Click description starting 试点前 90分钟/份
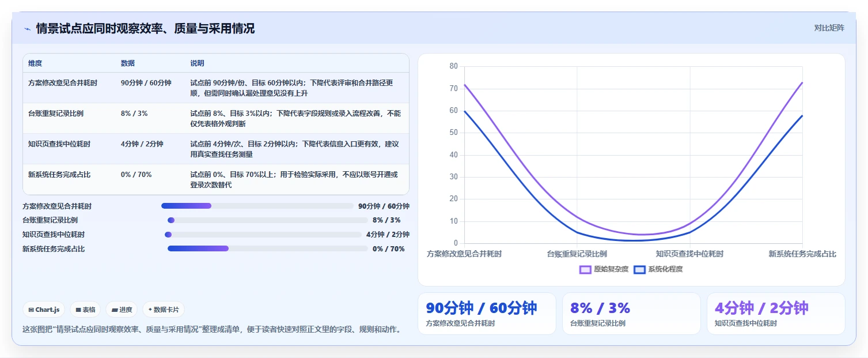Image resolution: width=868 pixels, height=358 pixels. [292, 88]
